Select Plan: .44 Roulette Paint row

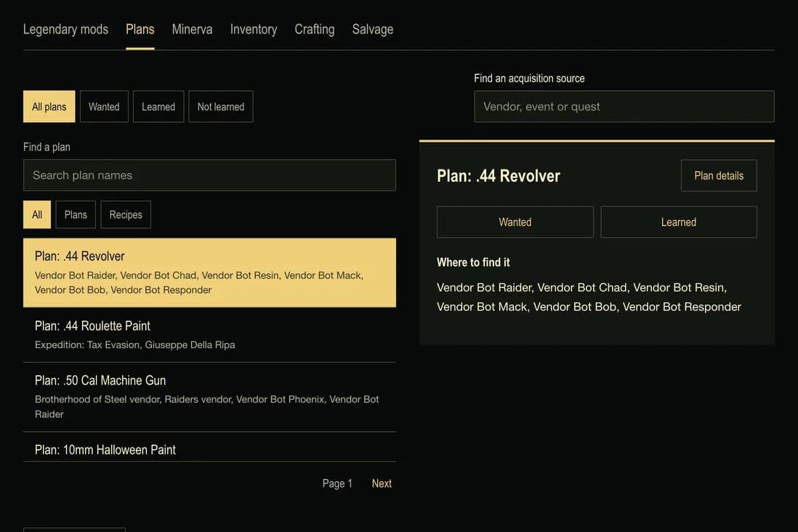[x=210, y=334]
